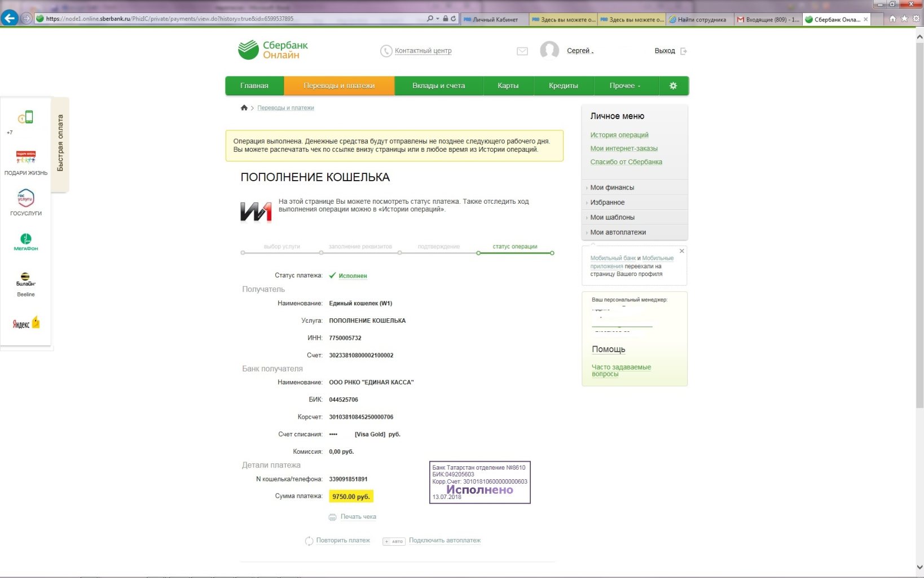This screenshot has height=578, width=924.
Task: Switch to Входящие (809) Gmail browser tab
Action: coord(768,19)
